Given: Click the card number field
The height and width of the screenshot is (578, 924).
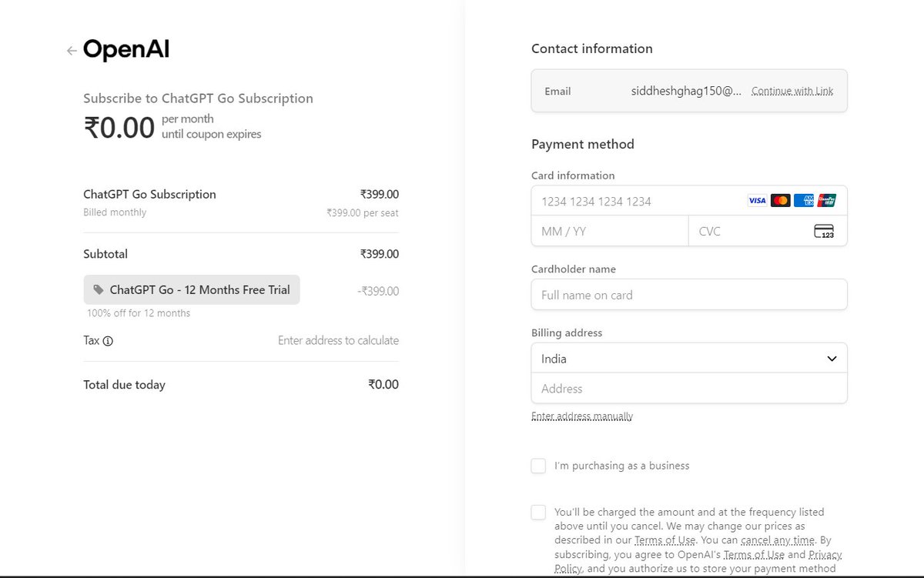Looking at the screenshot, I should click(x=689, y=201).
